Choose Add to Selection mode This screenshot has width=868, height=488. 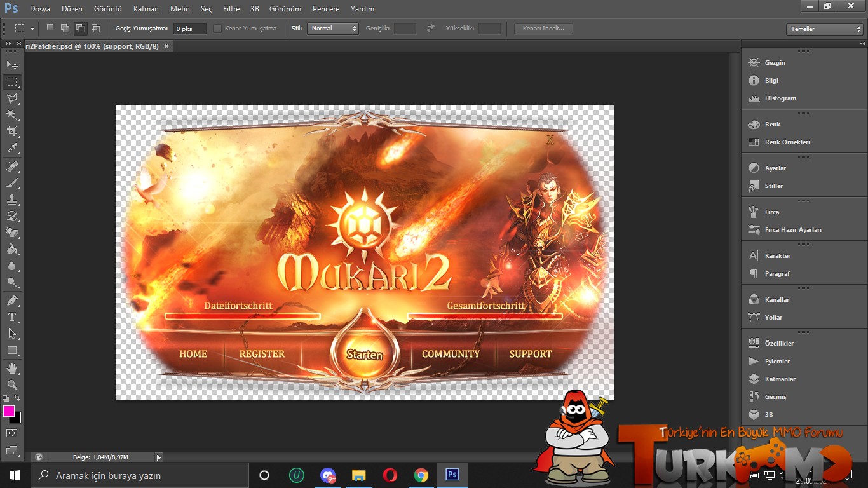pyautogui.click(x=65, y=28)
